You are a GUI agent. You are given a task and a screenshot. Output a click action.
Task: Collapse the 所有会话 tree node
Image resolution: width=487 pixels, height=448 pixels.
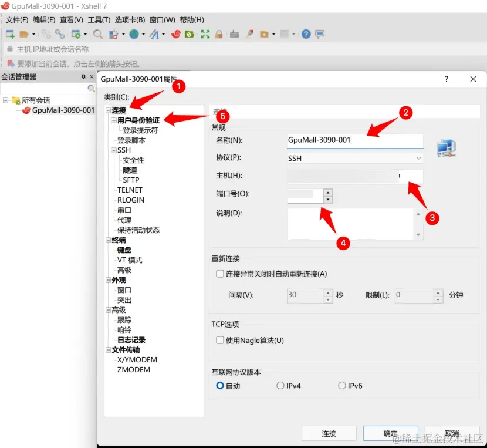[6, 100]
